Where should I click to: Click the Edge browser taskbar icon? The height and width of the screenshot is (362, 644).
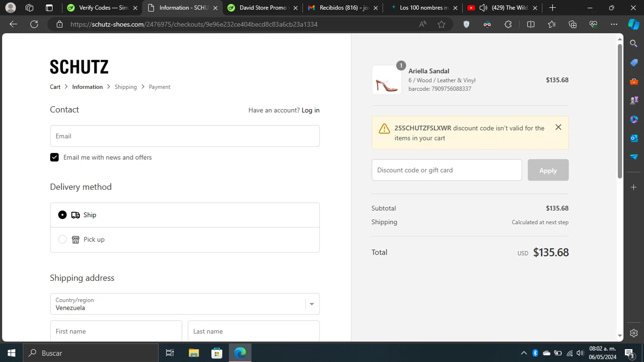click(240, 353)
